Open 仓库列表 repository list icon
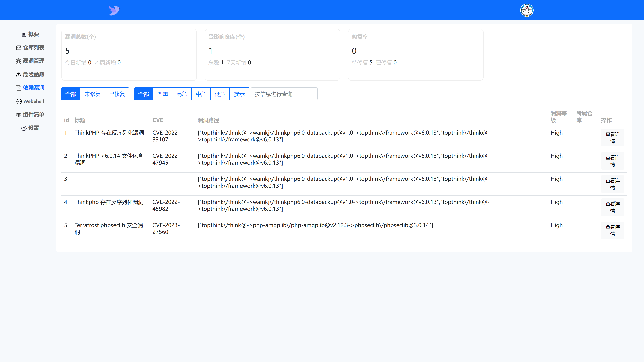 (19, 48)
